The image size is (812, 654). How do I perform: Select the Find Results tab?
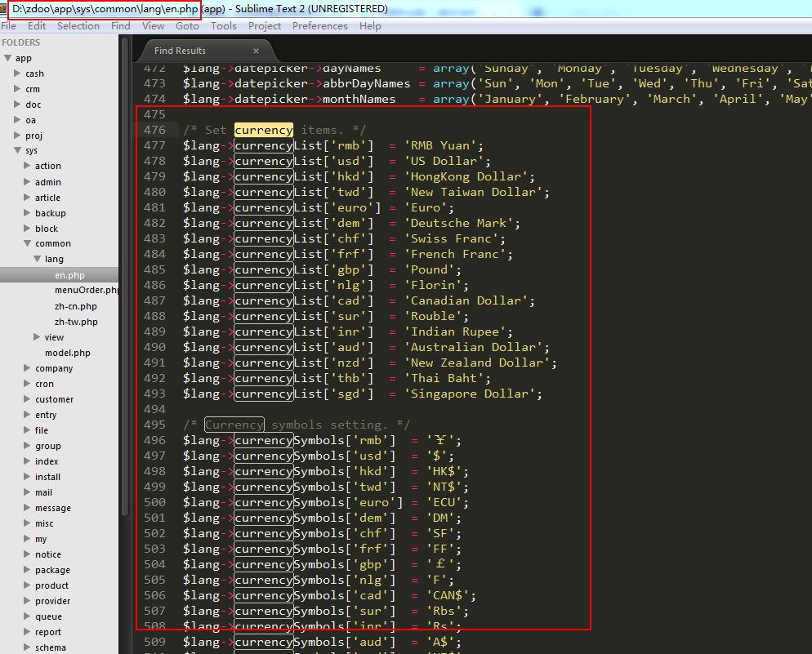pyautogui.click(x=181, y=51)
